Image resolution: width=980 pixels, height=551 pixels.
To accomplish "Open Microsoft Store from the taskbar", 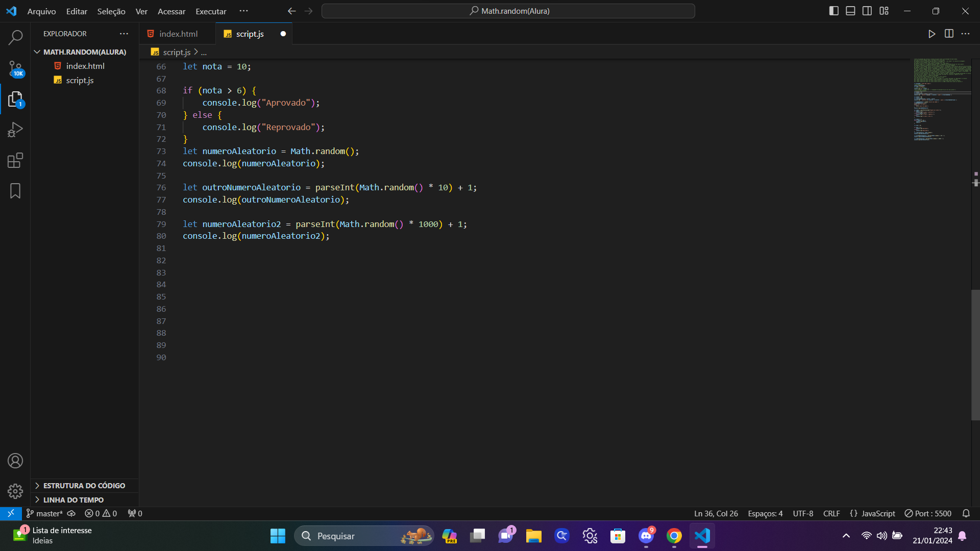I will [x=618, y=536].
